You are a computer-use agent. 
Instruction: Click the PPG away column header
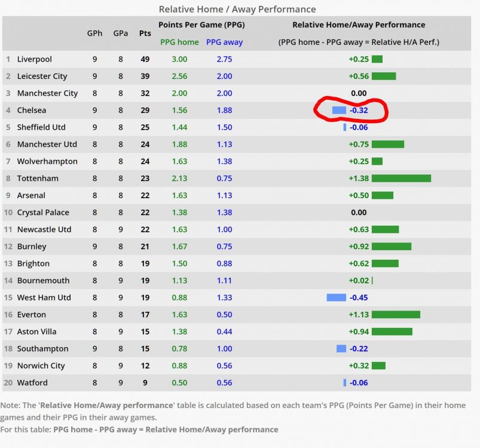click(224, 42)
